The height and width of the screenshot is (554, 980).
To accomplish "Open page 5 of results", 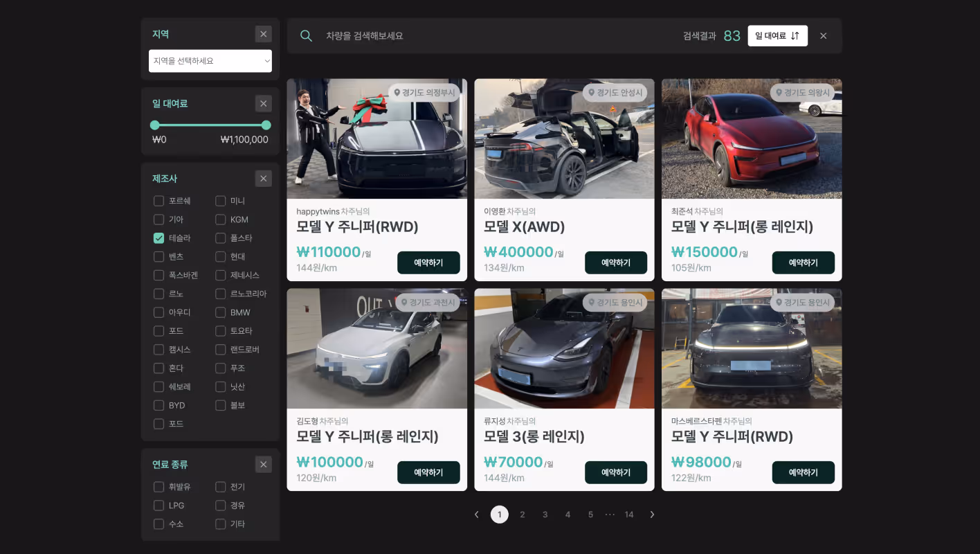I will coord(590,515).
